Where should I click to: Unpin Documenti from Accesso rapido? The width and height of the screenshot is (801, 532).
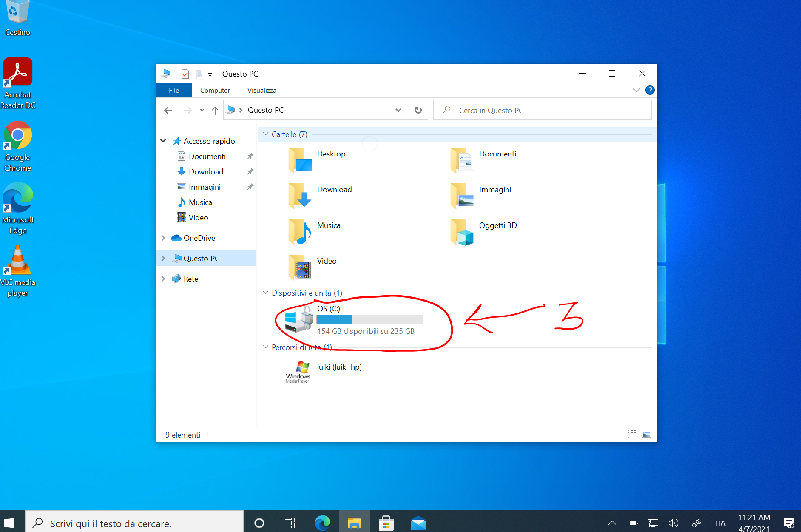pyautogui.click(x=250, y=156)
